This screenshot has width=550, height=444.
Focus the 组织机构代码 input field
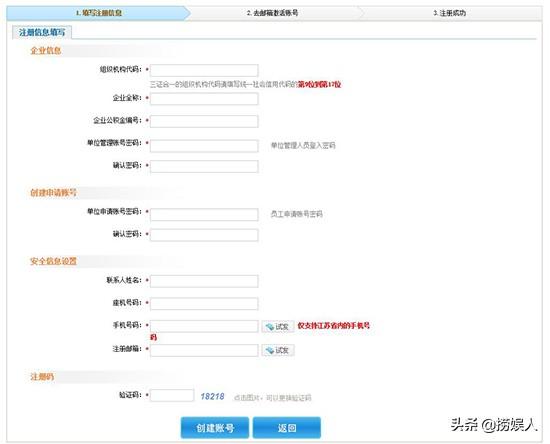pyautogui.click(x=204, y=70)
